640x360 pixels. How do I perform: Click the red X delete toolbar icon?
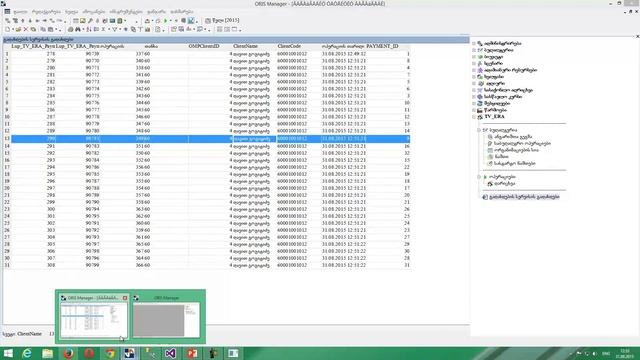click(x=25, y=29)
